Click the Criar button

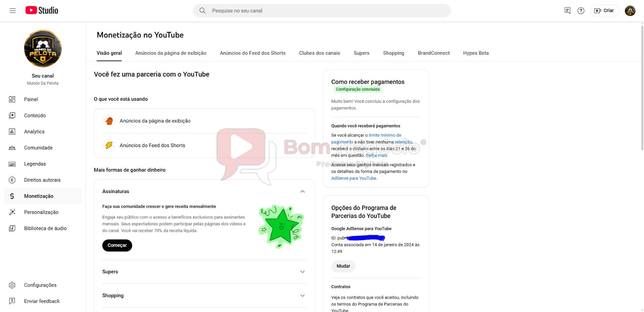click(605, 10)
